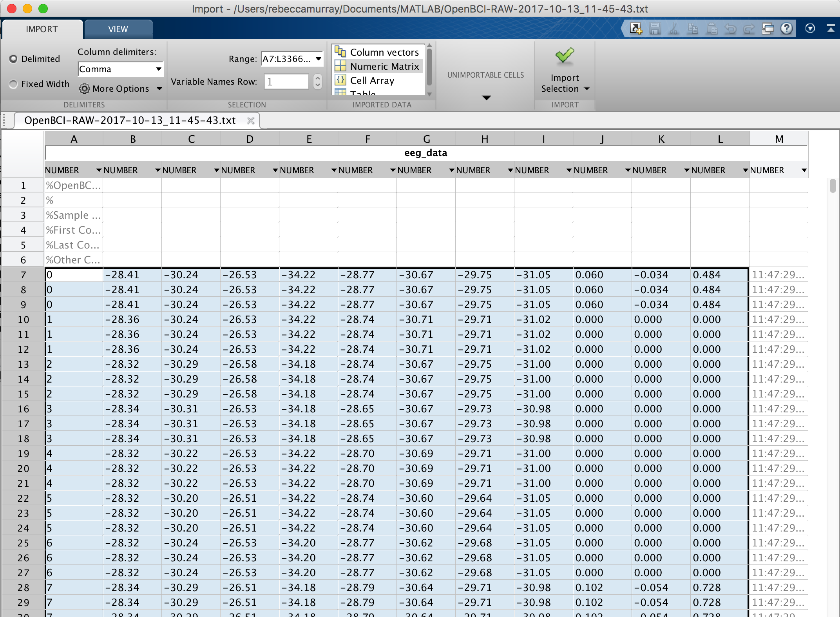This screenshot has width=840, height=617.
Task: Open Help with the question mark icon
Action: point(787,29)
